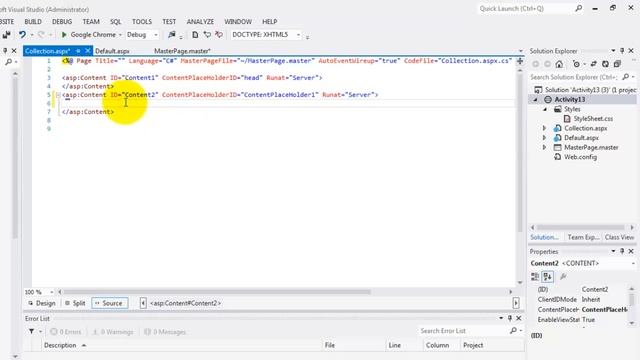Click the Solution Explorer horizontal scrollbar
Image resolution: width=640 pixels, height=360 pixels.
pyautogui.click(x=582, y=227)
